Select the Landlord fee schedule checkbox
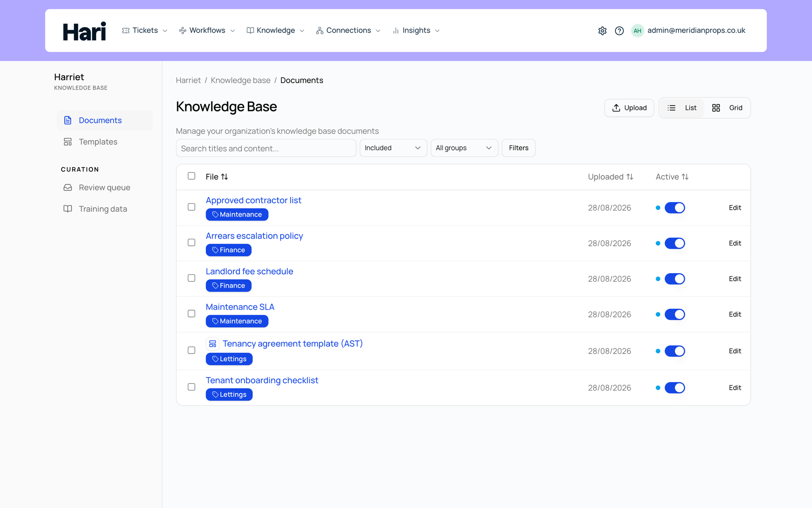812x508 pixels. 192,278
